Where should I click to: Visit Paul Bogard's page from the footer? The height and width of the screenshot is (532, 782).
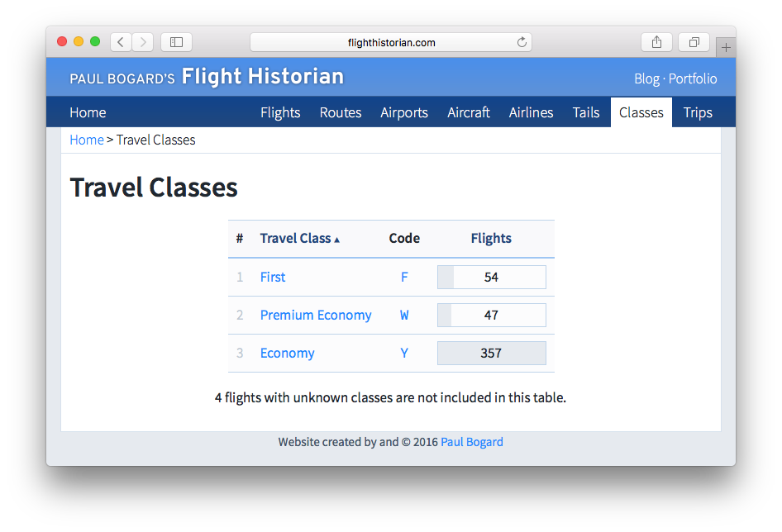[471, 441]
